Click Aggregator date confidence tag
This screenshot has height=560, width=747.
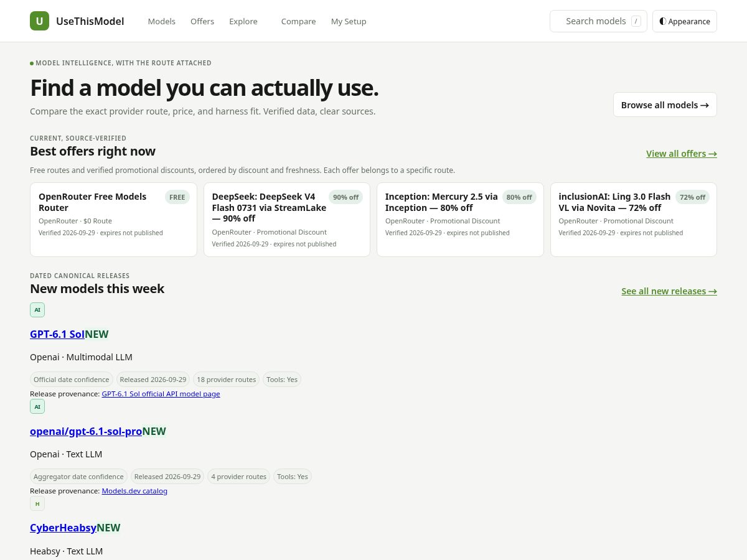click(x=78, y=477)
